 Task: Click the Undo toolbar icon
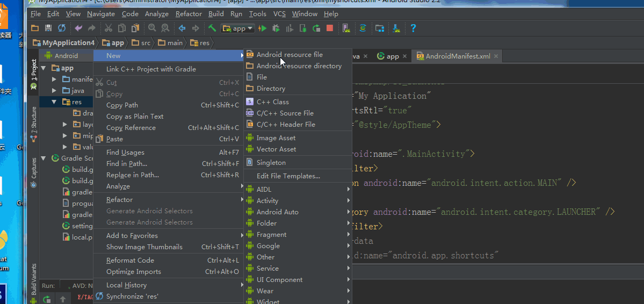[78, 28]
